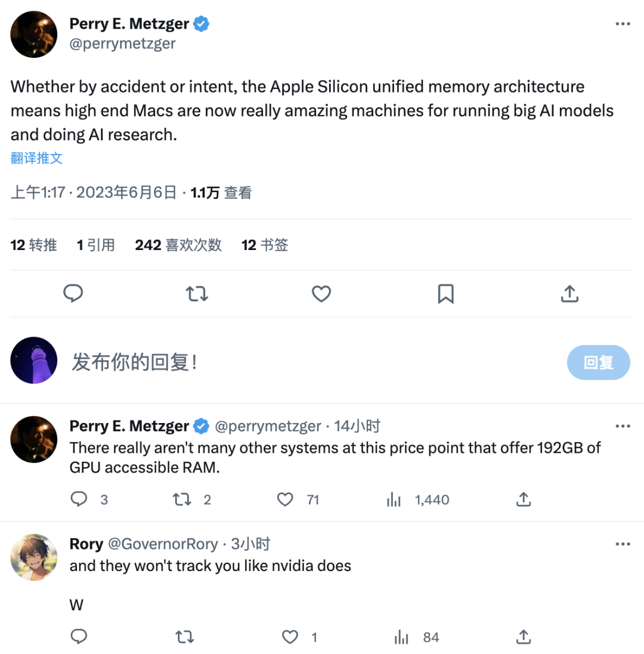Click the 翻译推文 translate link
644x654 pixels.
tap(37, 158)
